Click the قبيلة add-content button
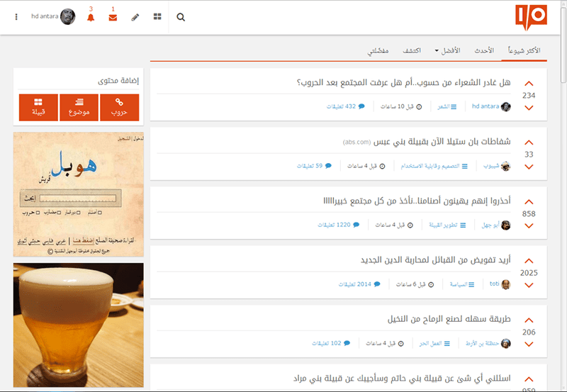The image size is (567, 392). click(x=38, y=107)
